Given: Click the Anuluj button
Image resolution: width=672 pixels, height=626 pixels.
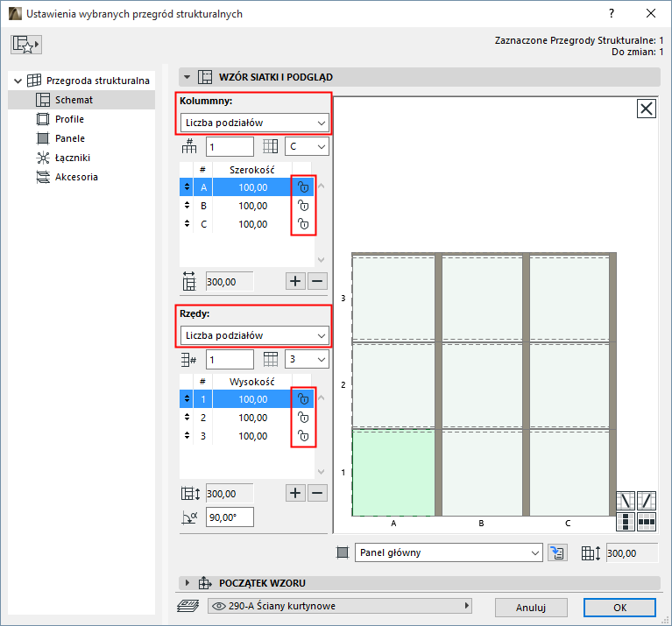Looking at the screenshot, I should pyautogui.click(x=531, y=607).
